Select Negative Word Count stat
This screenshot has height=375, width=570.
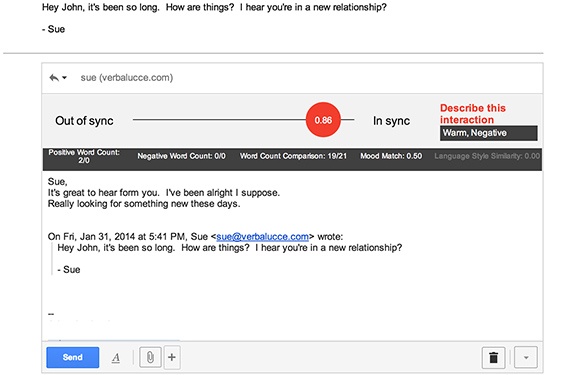tap(181, 156)
